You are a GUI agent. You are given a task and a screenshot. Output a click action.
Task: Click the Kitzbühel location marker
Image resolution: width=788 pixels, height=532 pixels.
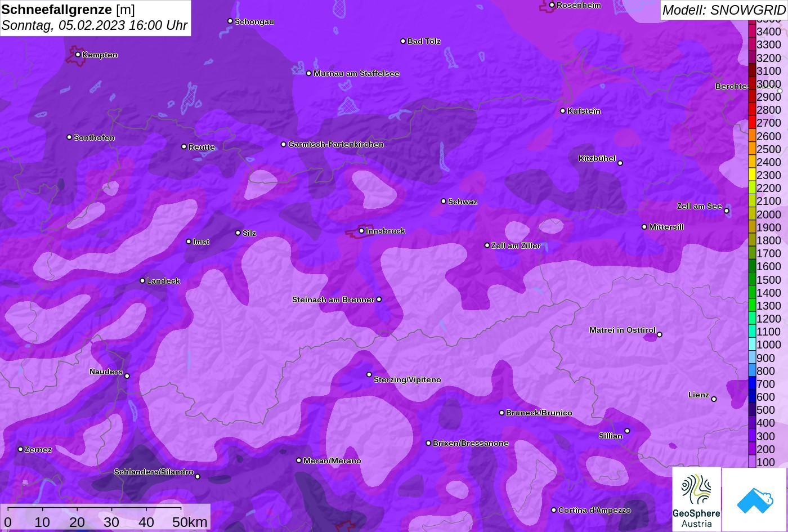tap(620, 163)
